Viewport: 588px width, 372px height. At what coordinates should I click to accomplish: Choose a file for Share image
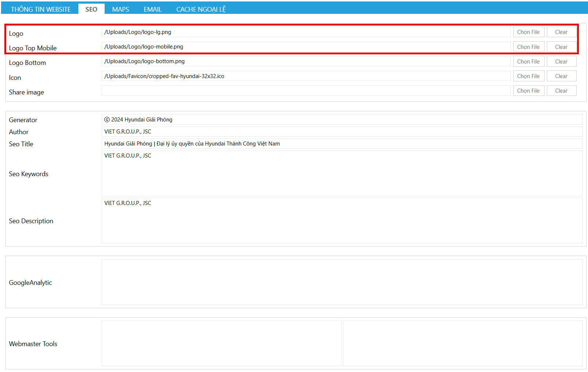pyautogui.click(x=528, y=91)
